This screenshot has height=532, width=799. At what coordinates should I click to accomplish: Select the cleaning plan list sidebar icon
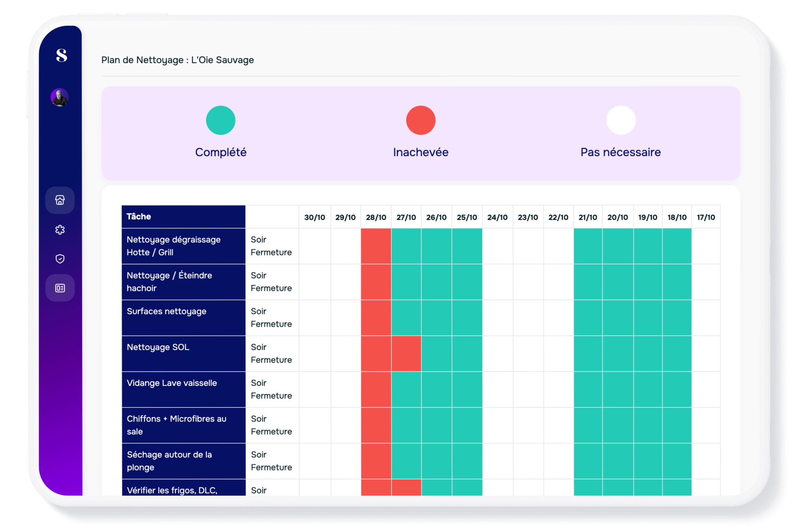coord(60,288)
